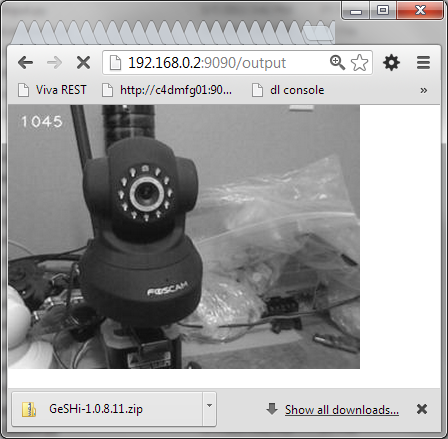Screen dimensions: 448x439
Task: Open the Chrome hamburger menu
Action: tap(423, 63)
